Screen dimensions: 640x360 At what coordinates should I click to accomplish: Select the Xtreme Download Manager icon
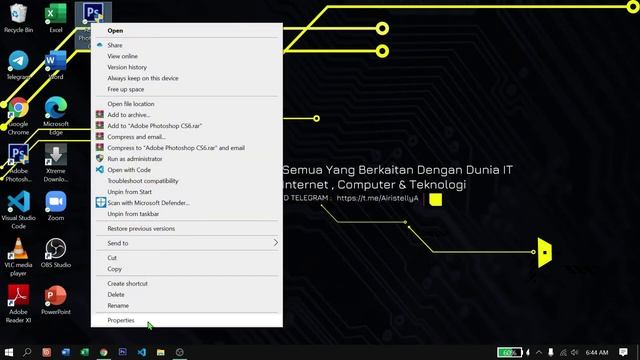click(x=56, y=163)
